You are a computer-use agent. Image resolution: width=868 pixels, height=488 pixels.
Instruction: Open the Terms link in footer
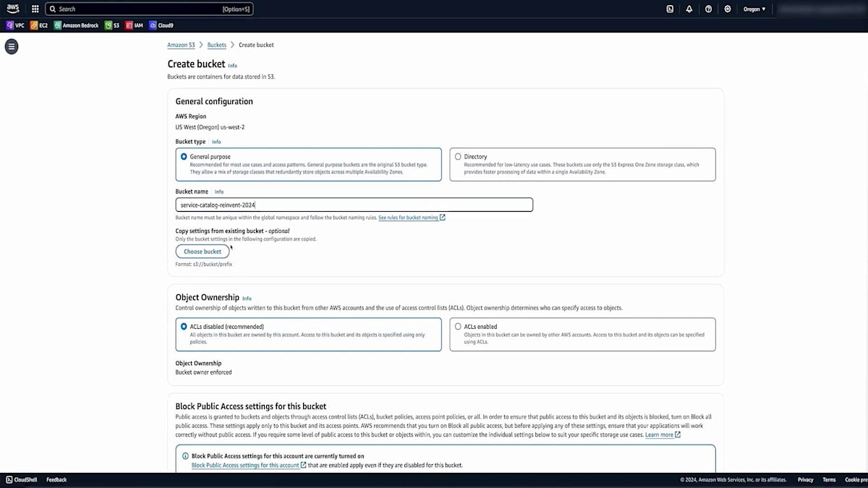coord(829,479)
